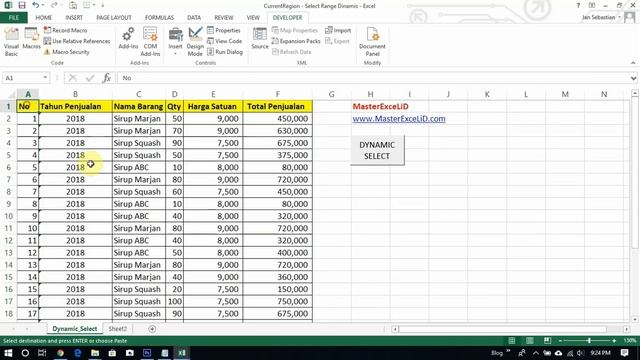Toggle Design Mode
Viewport: 640px width, 360px height.
point(195,42)
